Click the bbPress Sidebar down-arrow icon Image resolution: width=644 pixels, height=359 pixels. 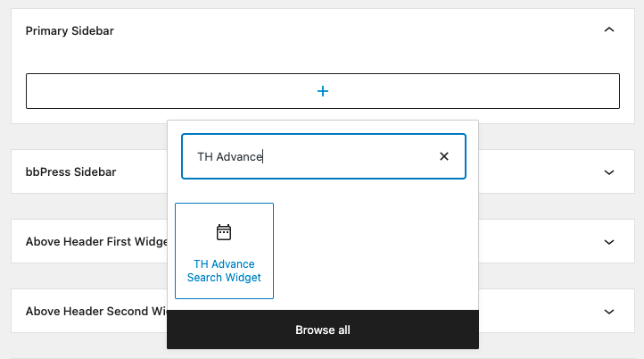609,171
